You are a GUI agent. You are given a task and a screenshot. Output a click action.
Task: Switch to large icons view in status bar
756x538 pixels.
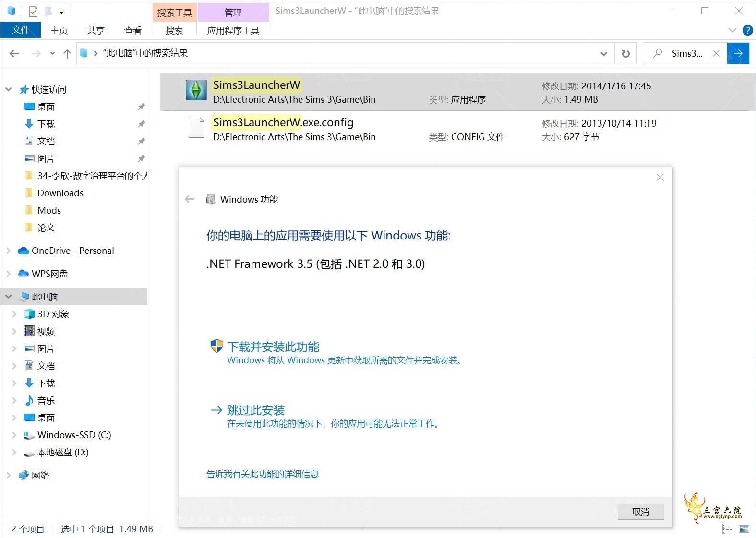(x=744, y=529)
